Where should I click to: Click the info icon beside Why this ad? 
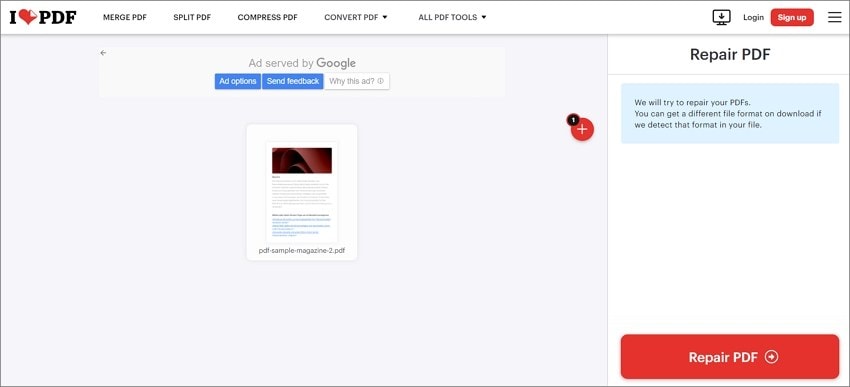(x=381, y=81)
